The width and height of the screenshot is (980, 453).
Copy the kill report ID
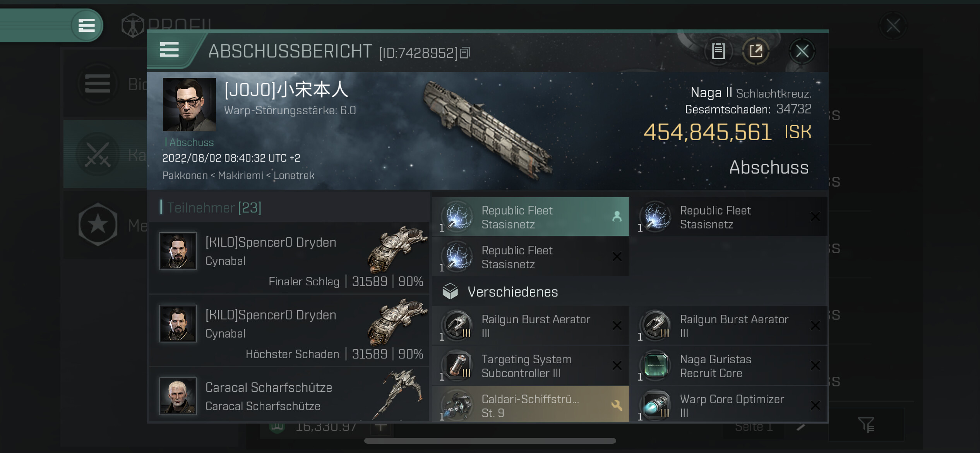(465, 52)
